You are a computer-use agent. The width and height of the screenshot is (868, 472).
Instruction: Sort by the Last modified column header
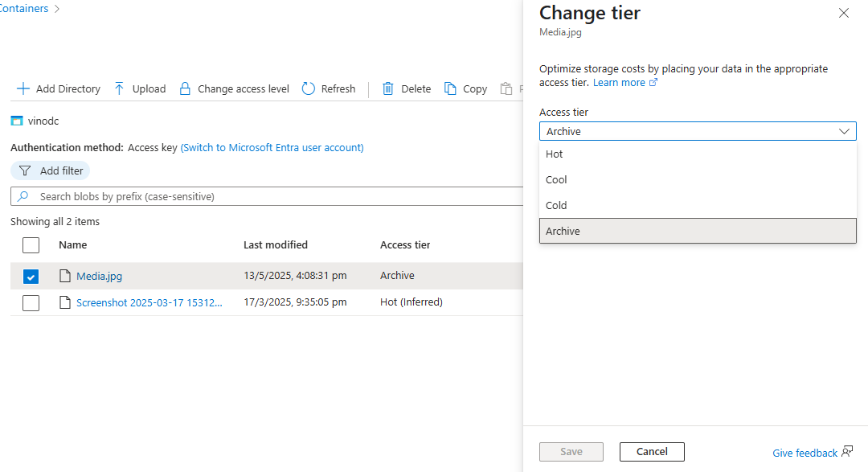click(x=276, y=245)
